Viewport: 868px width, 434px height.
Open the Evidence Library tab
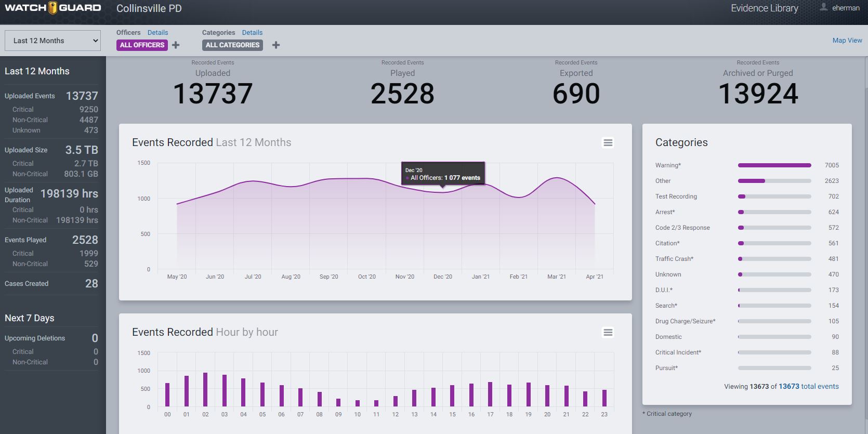click(764, 8)
